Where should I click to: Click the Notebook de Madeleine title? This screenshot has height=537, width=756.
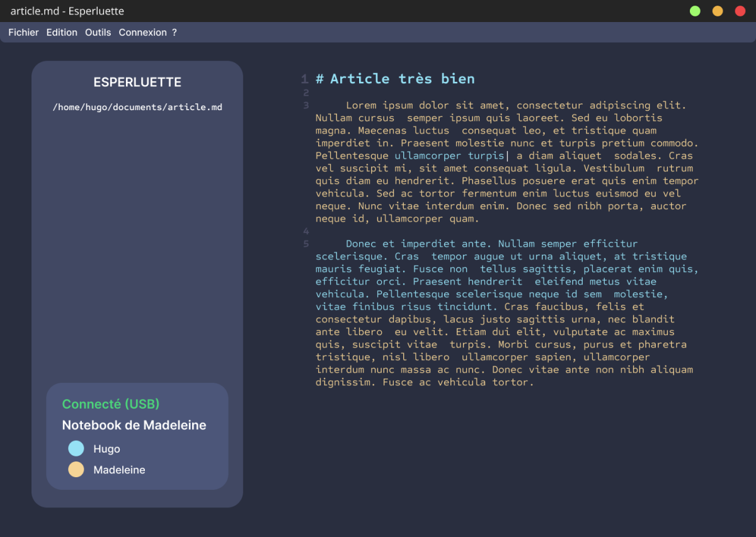pos(134,425)
